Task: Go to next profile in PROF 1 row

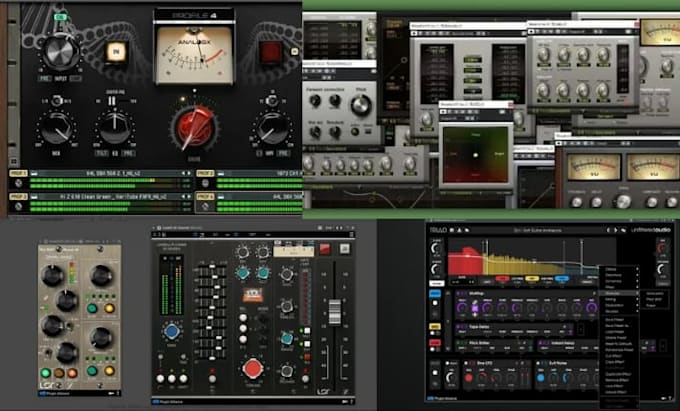Action: coord(189,173)
